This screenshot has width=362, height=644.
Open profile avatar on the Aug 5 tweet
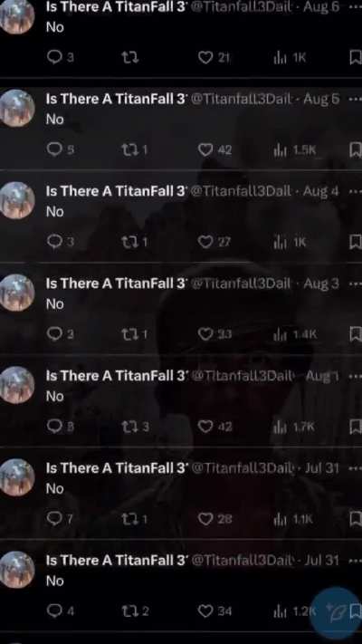(17, 108)
